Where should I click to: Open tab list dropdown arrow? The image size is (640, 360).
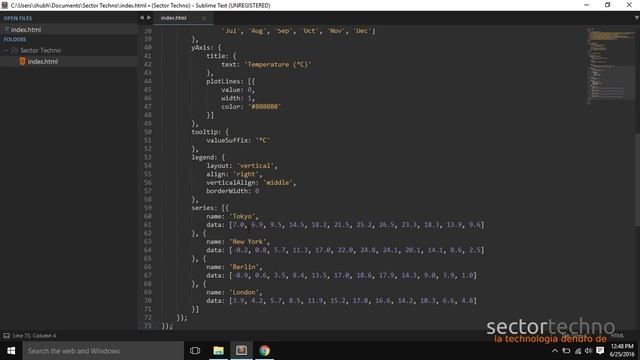pos(636,18)
